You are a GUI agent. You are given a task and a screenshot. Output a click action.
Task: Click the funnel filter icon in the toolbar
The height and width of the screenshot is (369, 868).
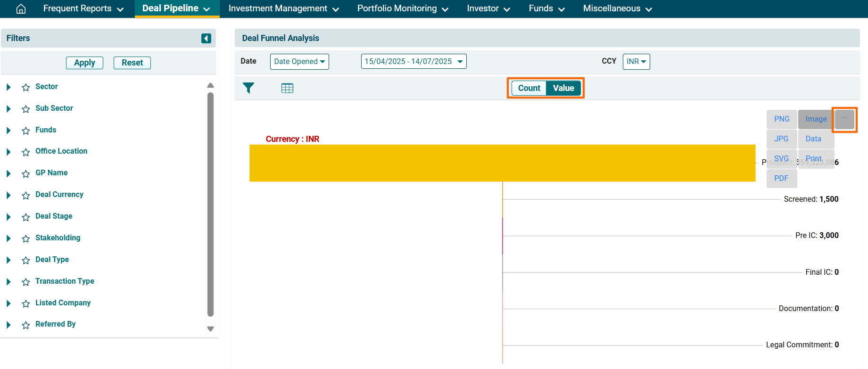(x=248, y=88)
